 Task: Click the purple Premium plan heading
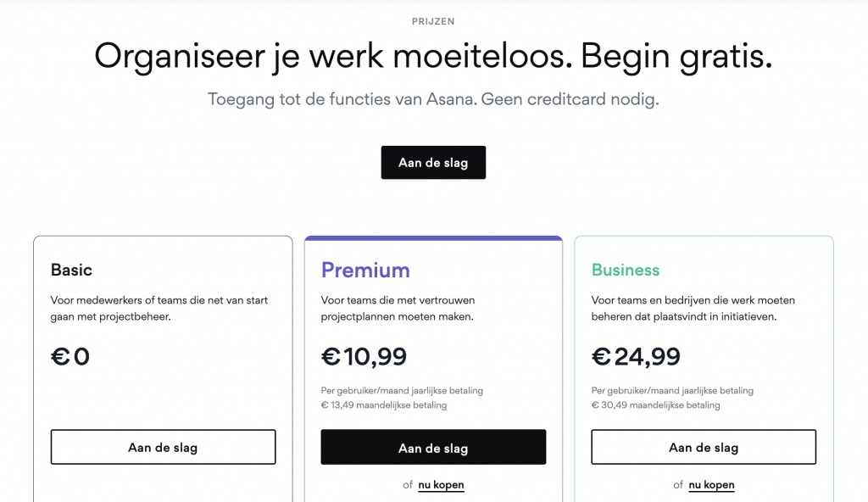tap(365, 271)
